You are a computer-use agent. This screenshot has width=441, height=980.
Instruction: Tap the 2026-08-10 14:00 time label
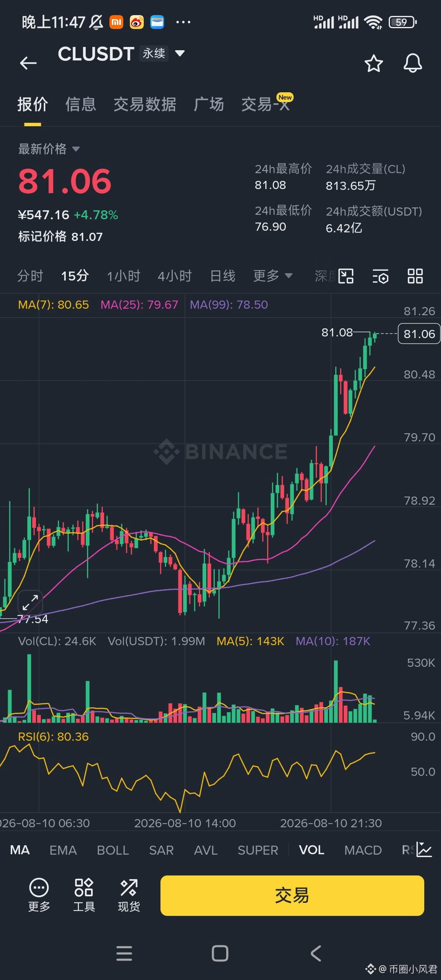click(x=185, y=823)
